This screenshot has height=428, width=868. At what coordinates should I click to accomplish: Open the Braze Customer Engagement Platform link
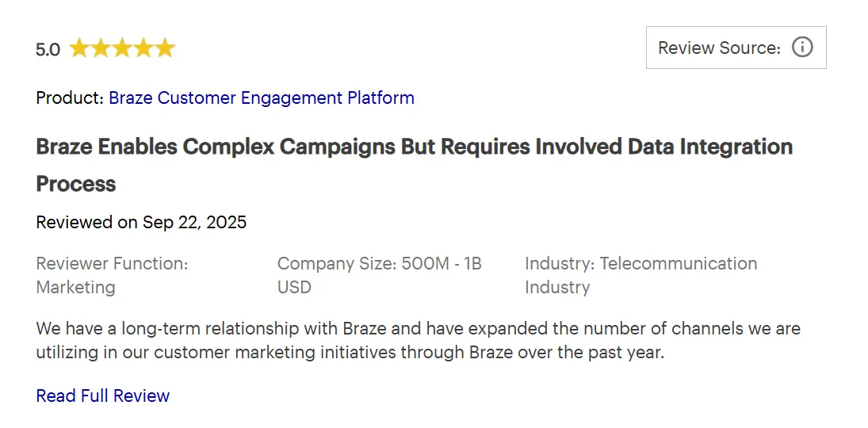[x=261, y=98]
